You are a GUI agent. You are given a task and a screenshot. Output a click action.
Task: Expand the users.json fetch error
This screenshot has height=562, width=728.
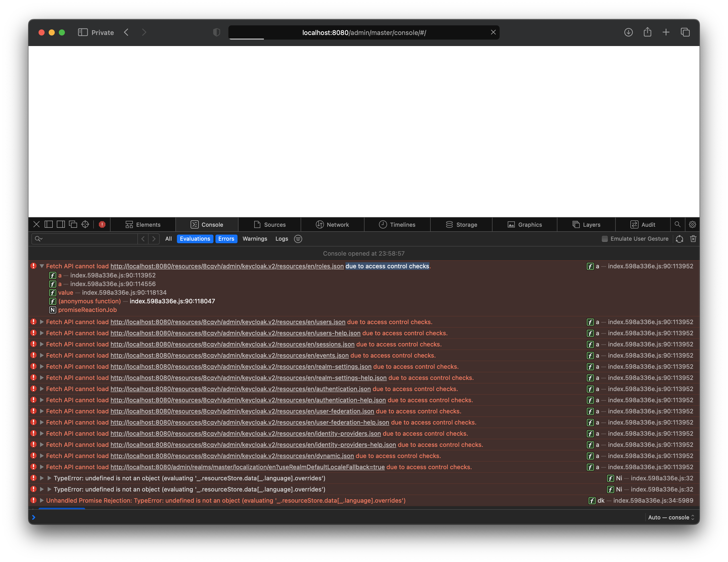point(42,322)
